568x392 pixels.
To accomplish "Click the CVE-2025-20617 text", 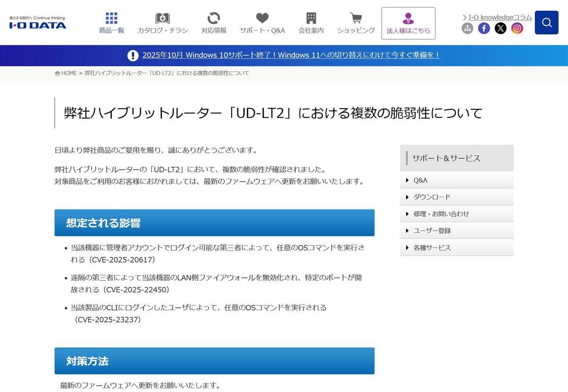I will coord(122,260).
